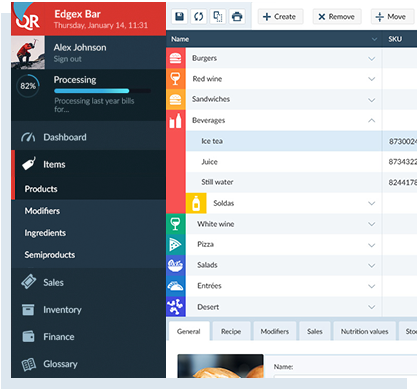The image size is (419, 390).
Task: Click the Processing progress bar
Action: point(102,91)
